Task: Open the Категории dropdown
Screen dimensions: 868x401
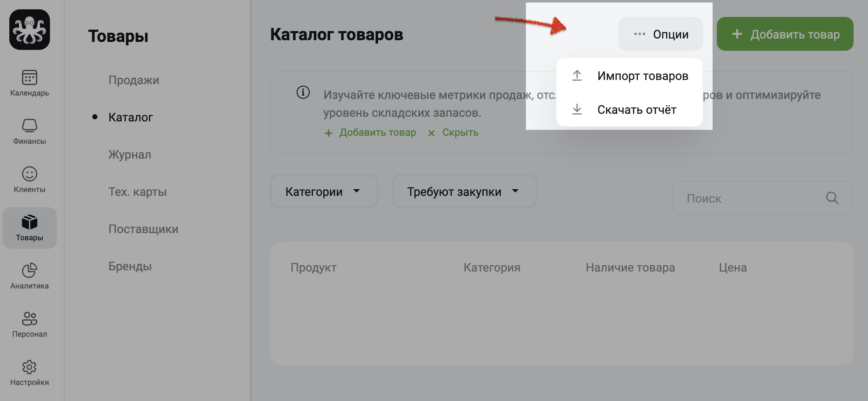Action: click(324, 191)
